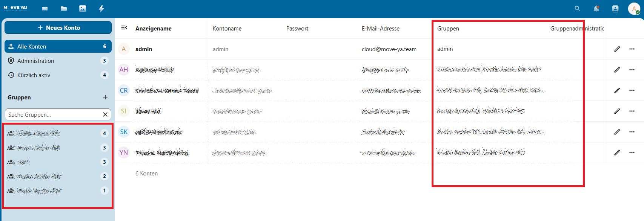Viewport: 644px width, 221px height.
Task: Open the Dashboard icon in top bar
Action: point(45,9)
